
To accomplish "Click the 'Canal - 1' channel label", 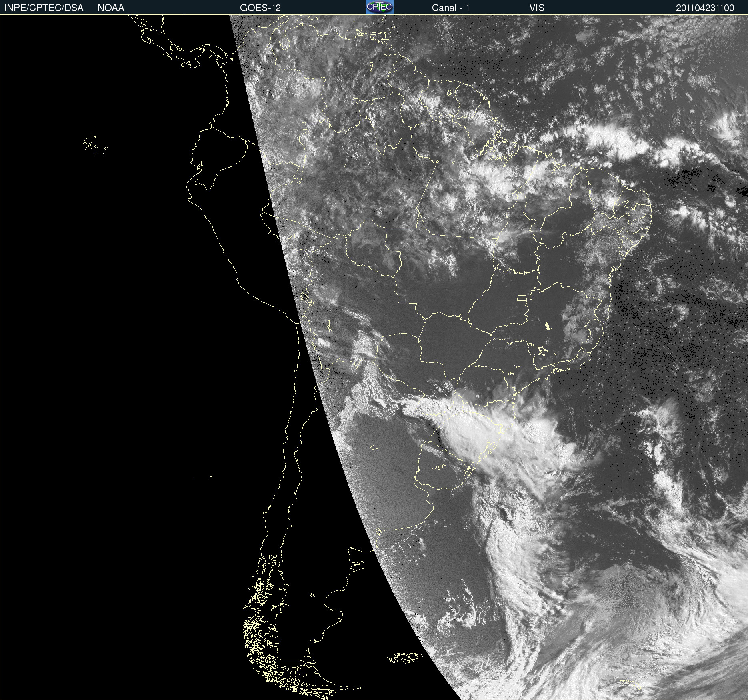I will [451, 8].
